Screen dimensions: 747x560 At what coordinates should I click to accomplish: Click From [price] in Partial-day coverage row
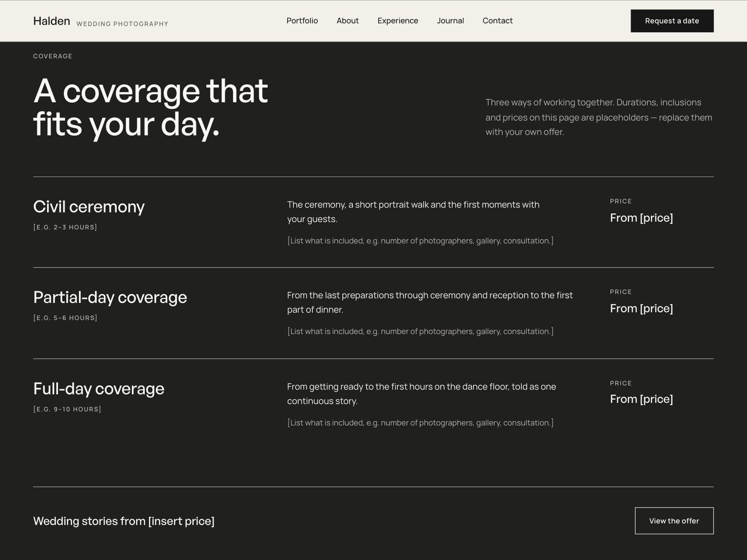641,308
